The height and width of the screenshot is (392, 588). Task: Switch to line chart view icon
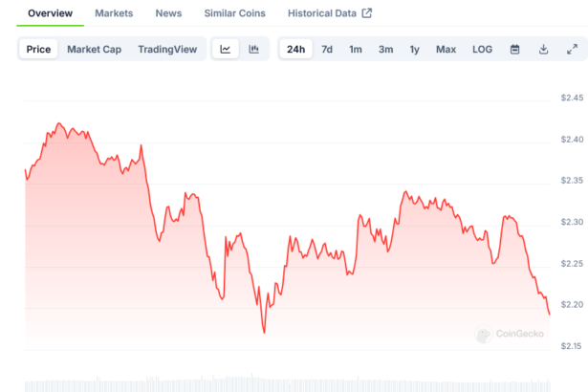226,50
